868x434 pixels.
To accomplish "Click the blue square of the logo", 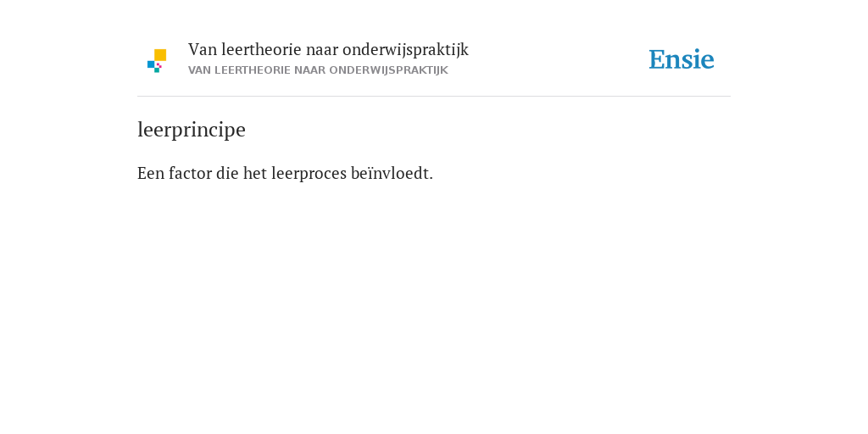I will coord(151,64).
